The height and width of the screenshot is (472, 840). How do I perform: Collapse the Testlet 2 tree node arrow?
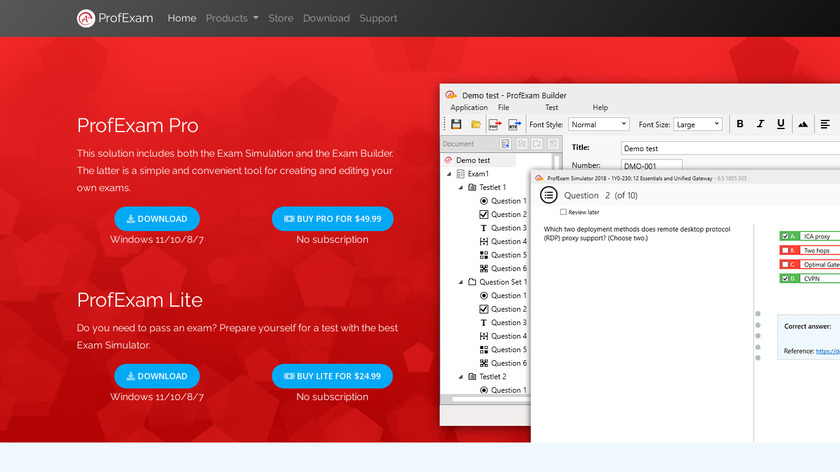pos(461,377)
